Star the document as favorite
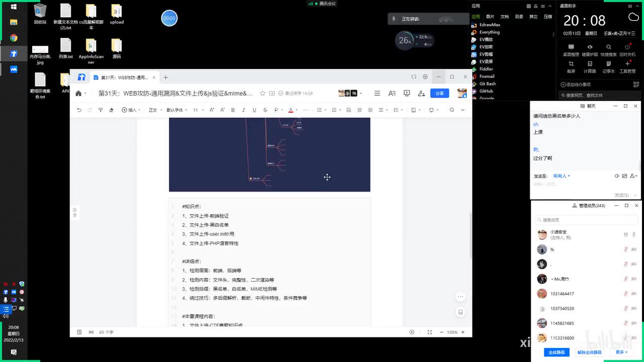644x362 pixels. [262, 93]
